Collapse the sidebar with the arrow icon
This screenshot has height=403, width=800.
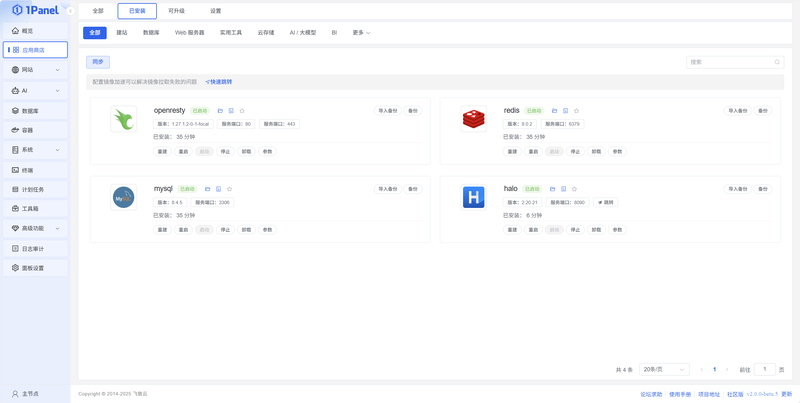click(x=70, y=11)
